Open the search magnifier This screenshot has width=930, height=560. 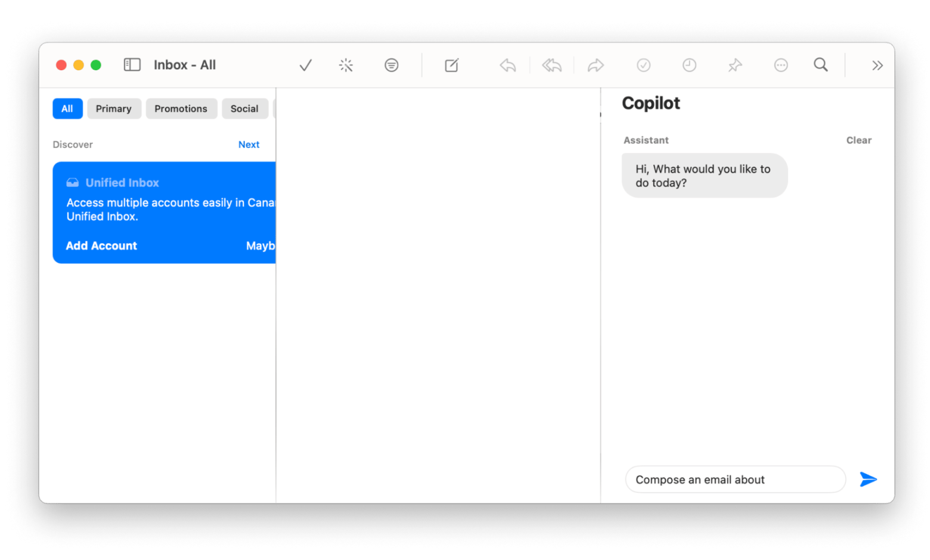click(x=820, y=64)
